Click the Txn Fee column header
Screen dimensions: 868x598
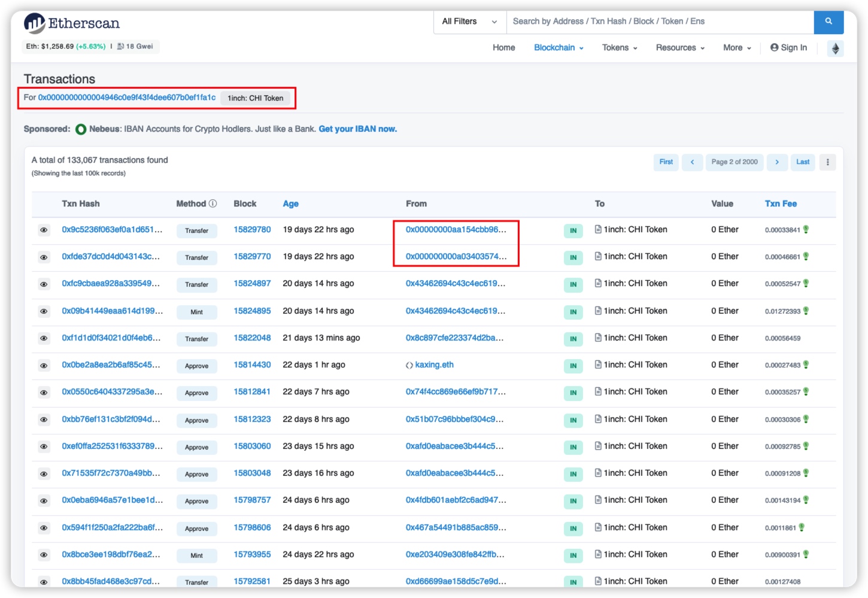pyautogui.click(x=781, y=204)
